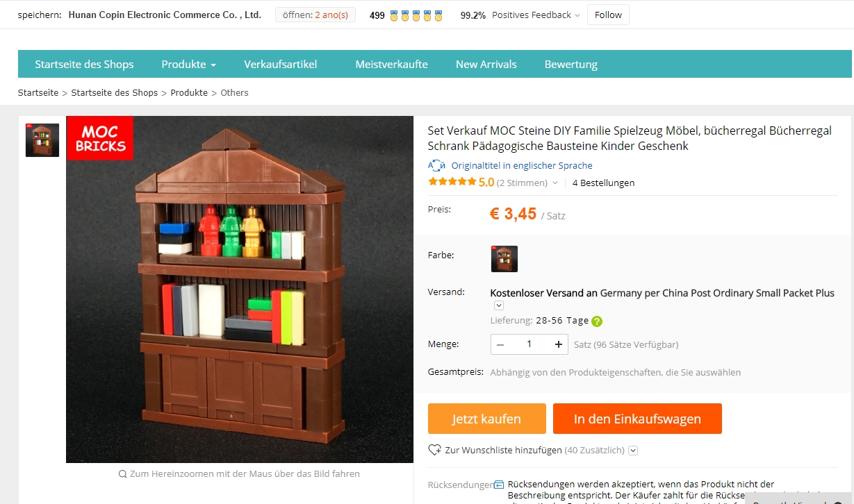Screen dimensions: 854x504
Task: Click the green delivery time help icon
Action: point(597,321)
